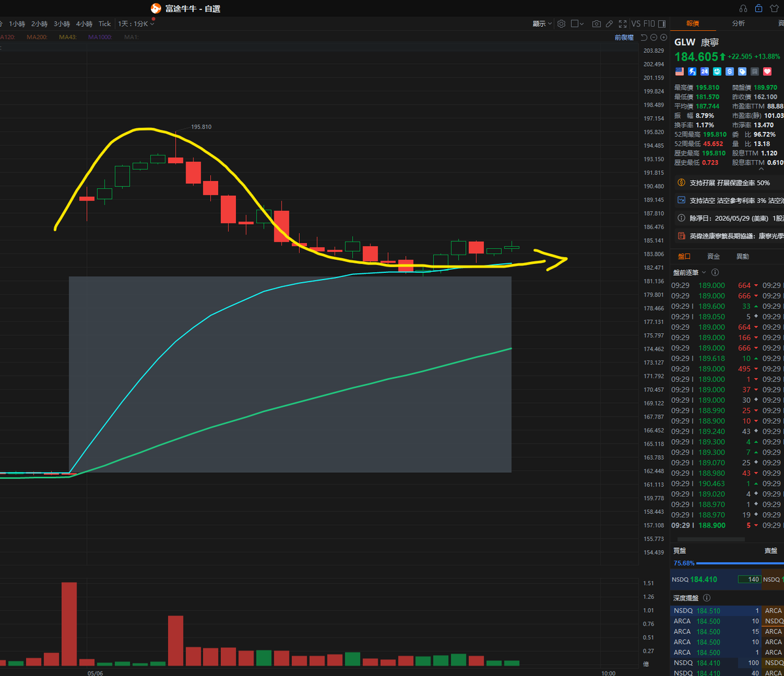
Task: Click the 支持沽空 short selling info row
Action: [x=728, y=201]
